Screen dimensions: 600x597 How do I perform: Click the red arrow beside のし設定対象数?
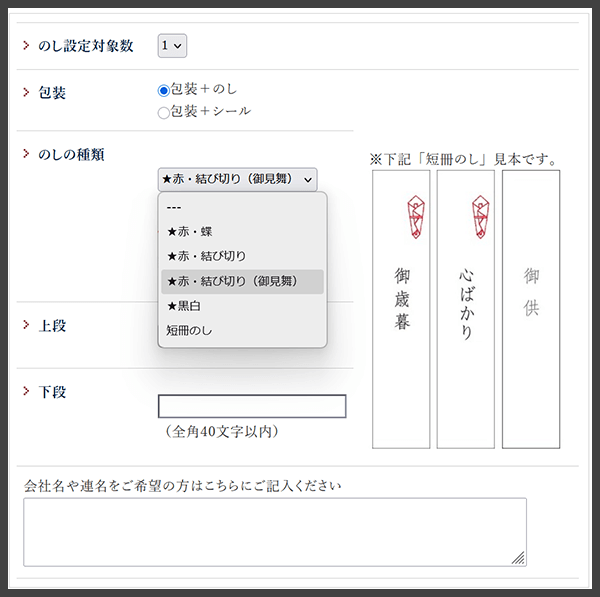(x=26, y=46)
